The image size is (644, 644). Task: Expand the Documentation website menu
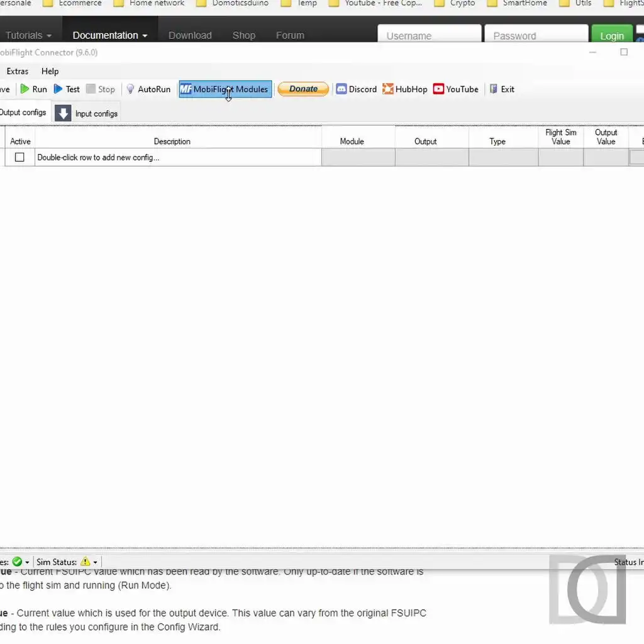point(109,35)
